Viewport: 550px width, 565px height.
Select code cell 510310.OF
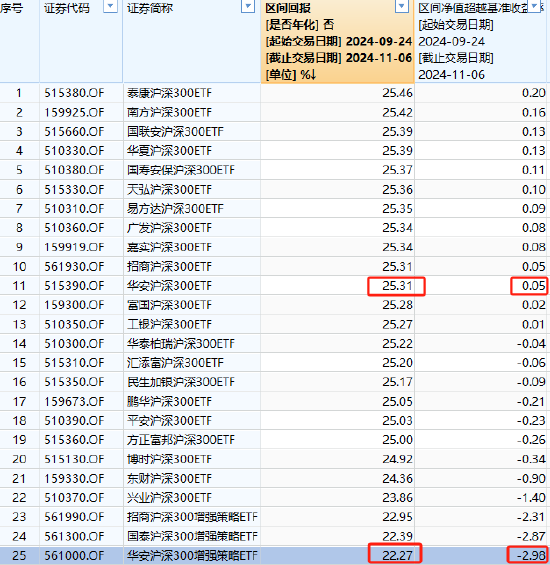(x=74, y=209)
